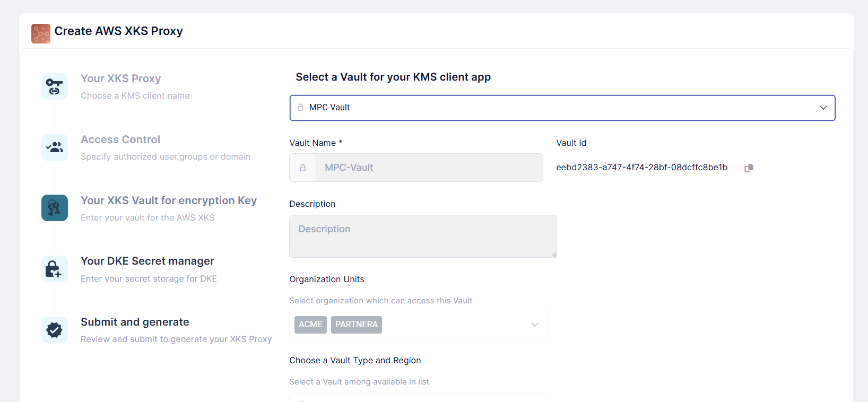Click the lock icon in MPC-Vault selector

[300, 108]
